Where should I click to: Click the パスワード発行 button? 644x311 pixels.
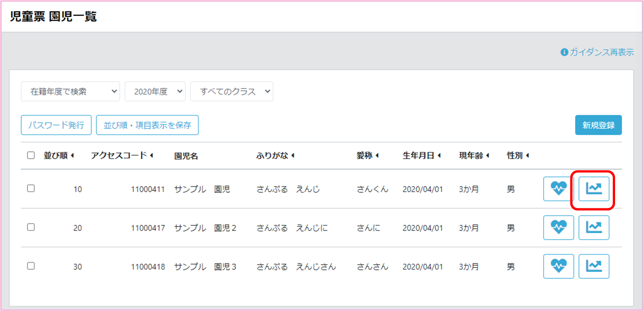56,125
